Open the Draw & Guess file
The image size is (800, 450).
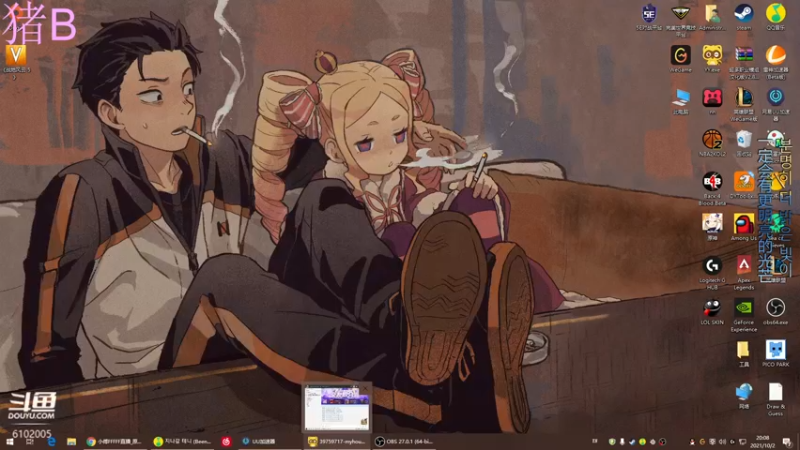776,399
